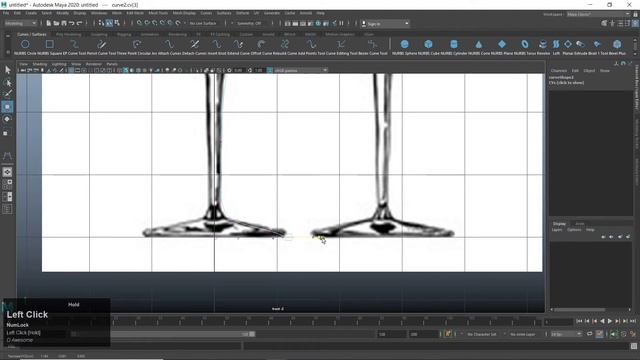Toggle the snap to points icon

coord(155,23)
